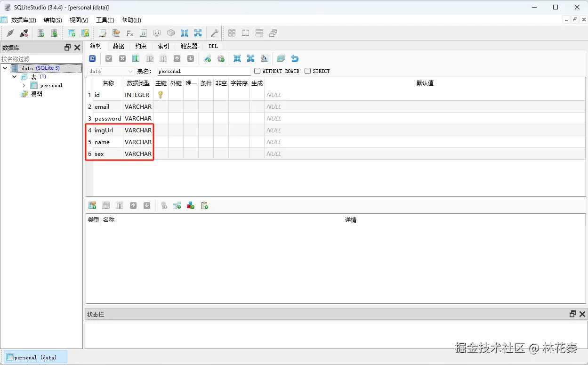
Task: Select the password column name cell
Action: [108, 118]
